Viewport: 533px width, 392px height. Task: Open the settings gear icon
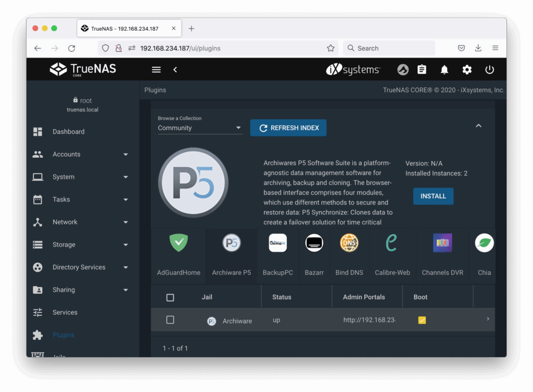coord(467,70)
